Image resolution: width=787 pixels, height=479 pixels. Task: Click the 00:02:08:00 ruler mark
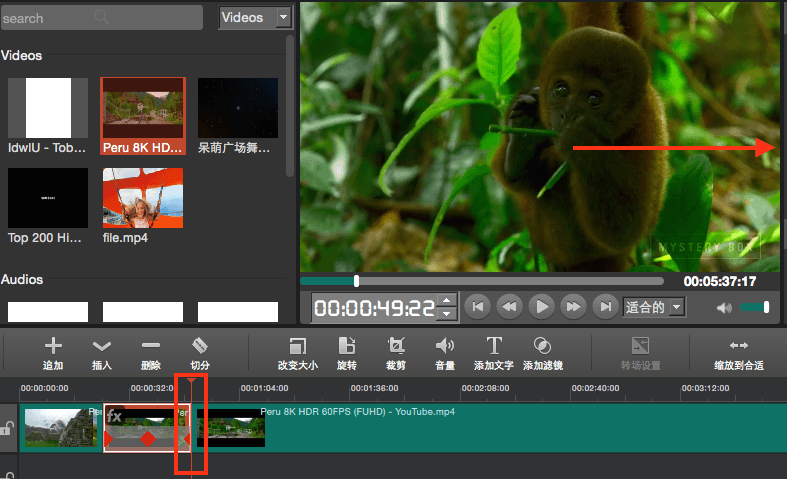click(485, 388)
